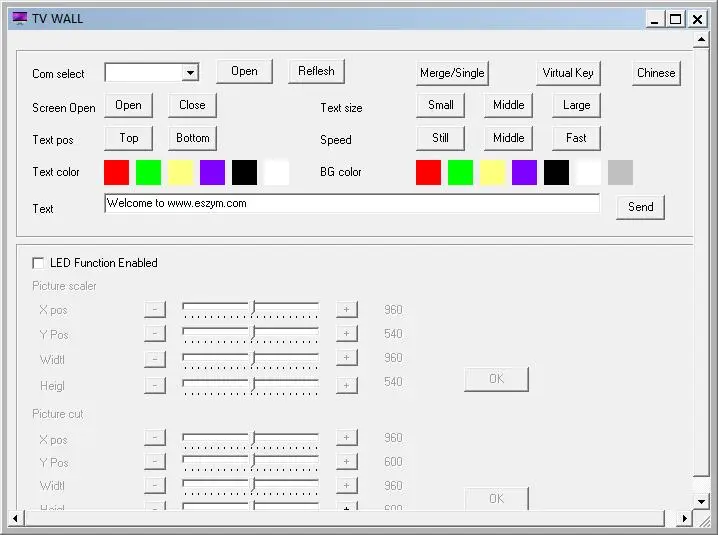Set speed to Fast

click(x=577, y=138)
